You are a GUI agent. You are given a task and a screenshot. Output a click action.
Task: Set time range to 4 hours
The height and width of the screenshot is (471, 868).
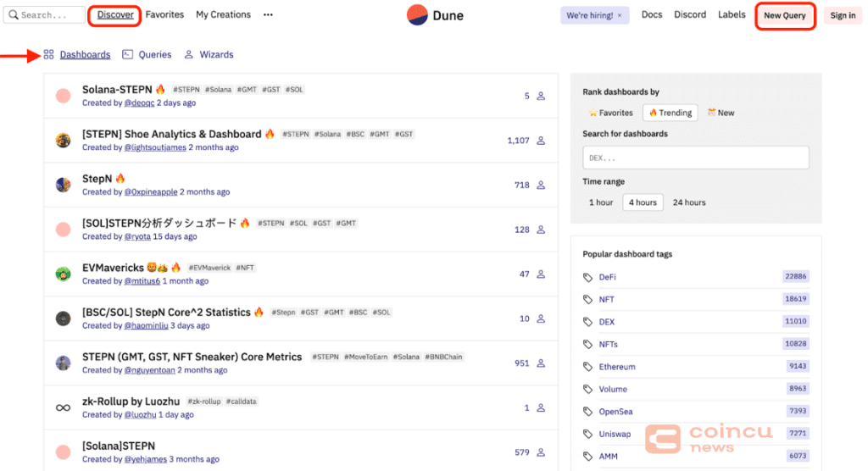(x=643, y=202)
